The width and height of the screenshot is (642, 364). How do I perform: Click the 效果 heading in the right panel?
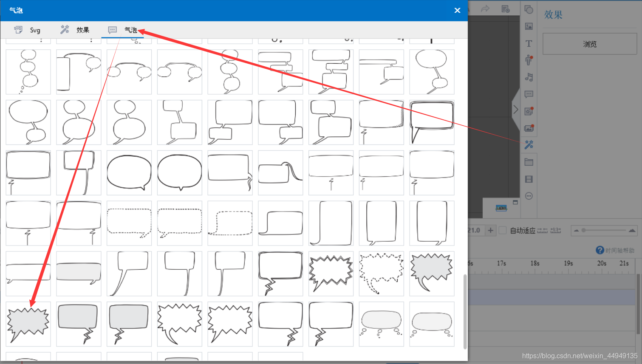pyautogui.click(x=553, y=15)
